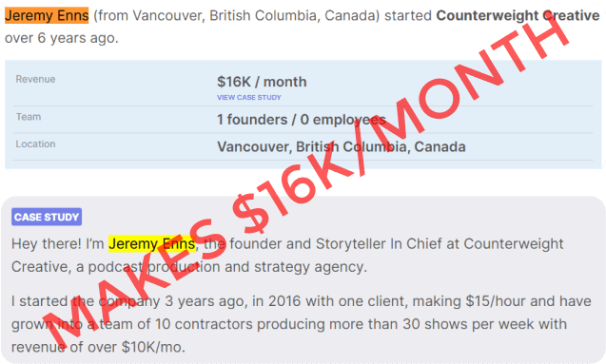Click the Location row label
Screen dimensions: 606x364
coord(35,144)
